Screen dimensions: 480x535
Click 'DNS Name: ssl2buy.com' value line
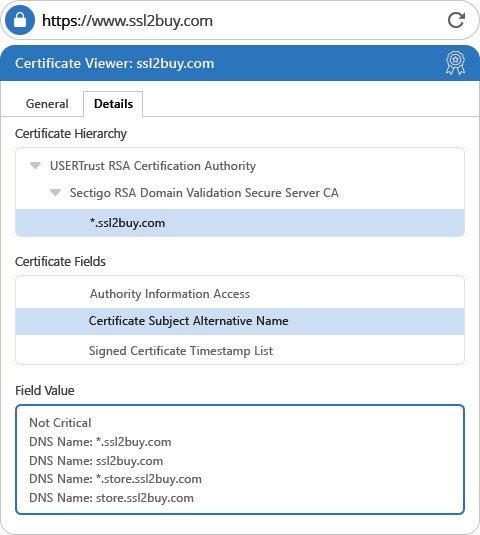[x=96, y=461]
